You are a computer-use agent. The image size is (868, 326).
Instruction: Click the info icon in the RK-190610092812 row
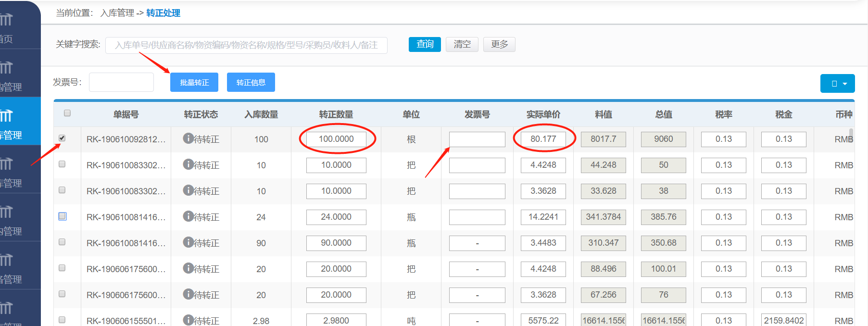[188, 138]
